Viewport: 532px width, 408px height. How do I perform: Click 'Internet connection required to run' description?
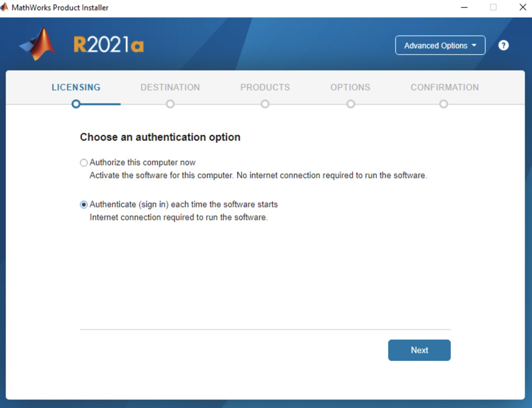[179, 217]
